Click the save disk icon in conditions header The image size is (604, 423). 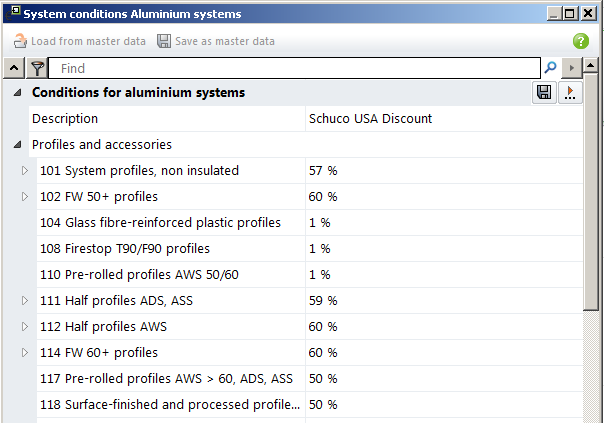click(544, 93)
